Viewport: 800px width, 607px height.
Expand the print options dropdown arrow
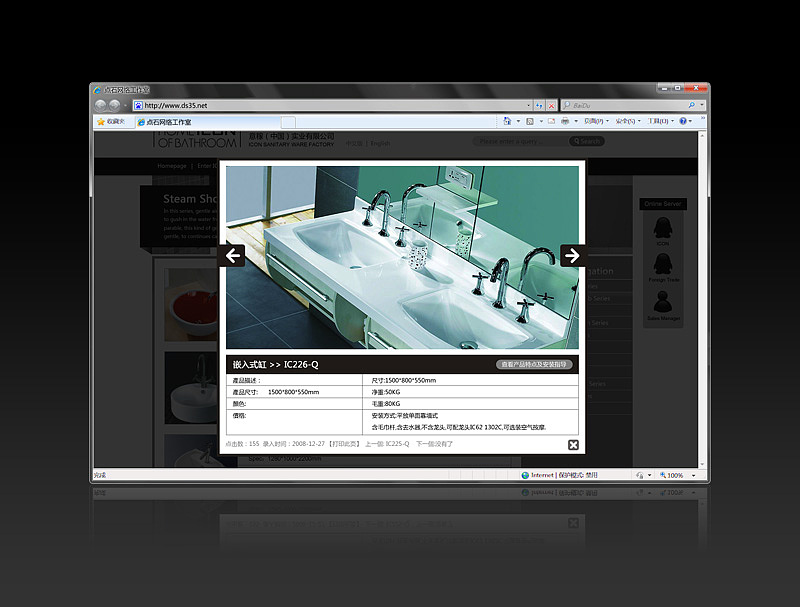point(576,121)
